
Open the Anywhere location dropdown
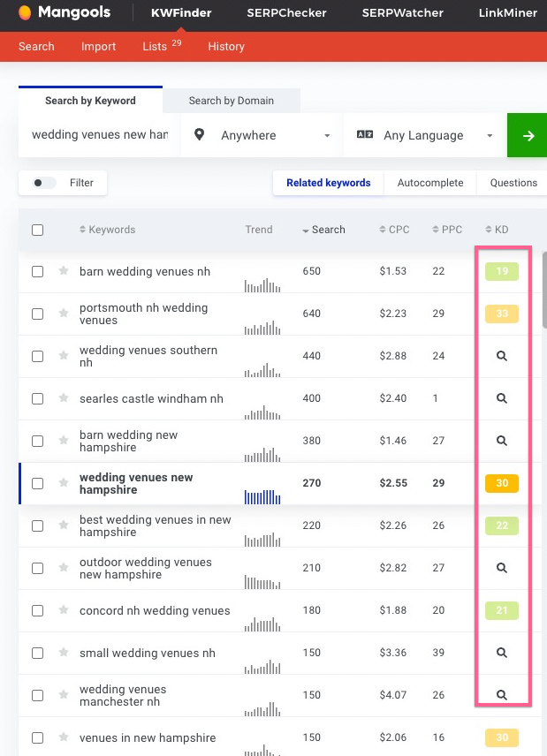262,135
